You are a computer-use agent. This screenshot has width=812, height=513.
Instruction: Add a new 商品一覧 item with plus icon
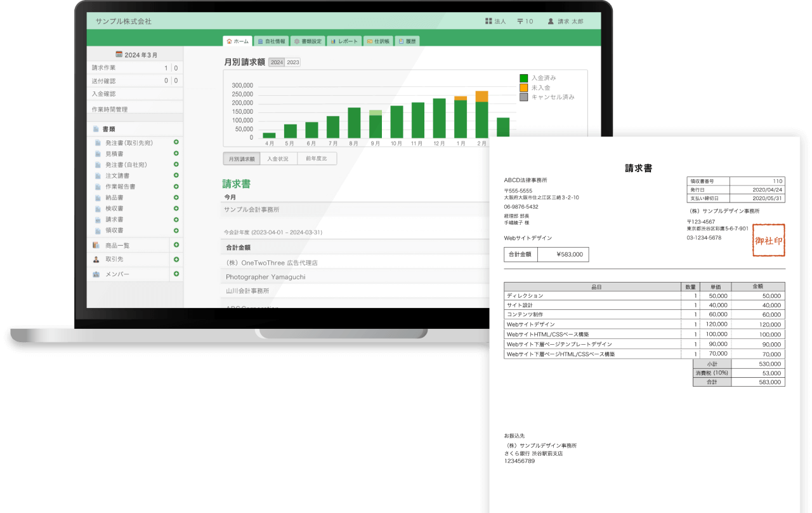[x=176, y=245]
